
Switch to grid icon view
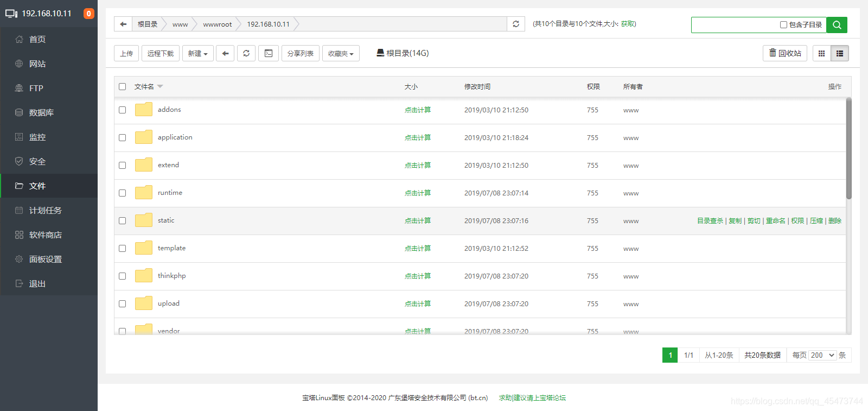[x=821, y=53]
